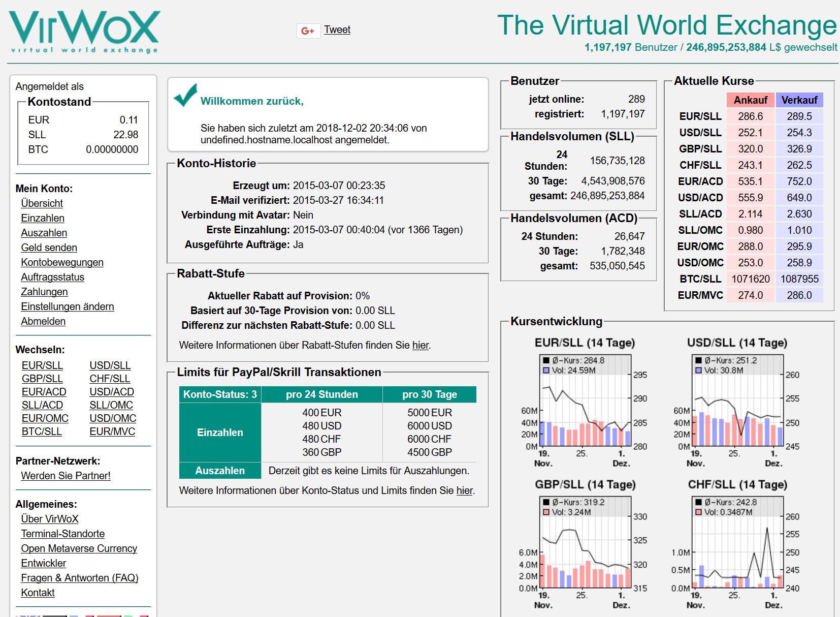Click the Konto-Status: 3 header cell
Viewport: 840px width, 617px height.
[220, 394]
